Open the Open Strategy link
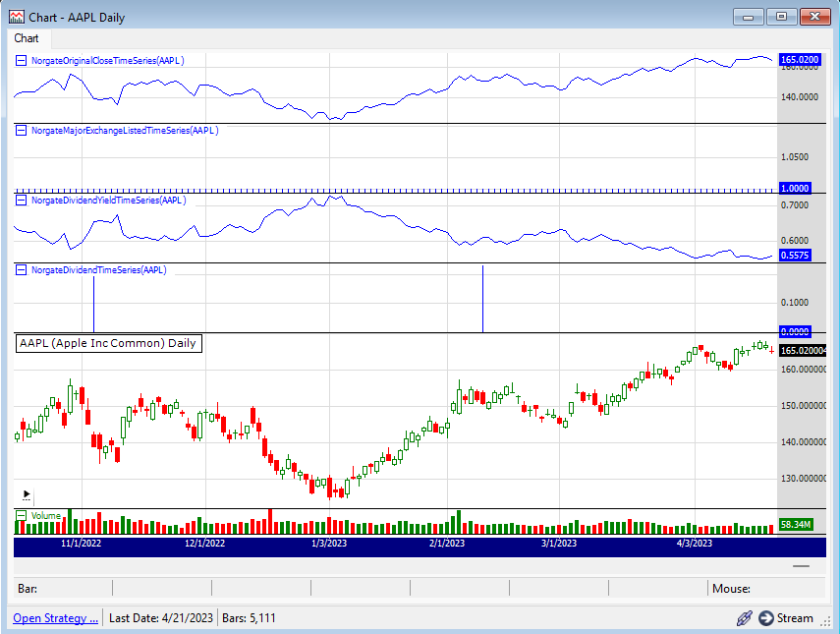 pyautogui.click(x=56, y=618)
